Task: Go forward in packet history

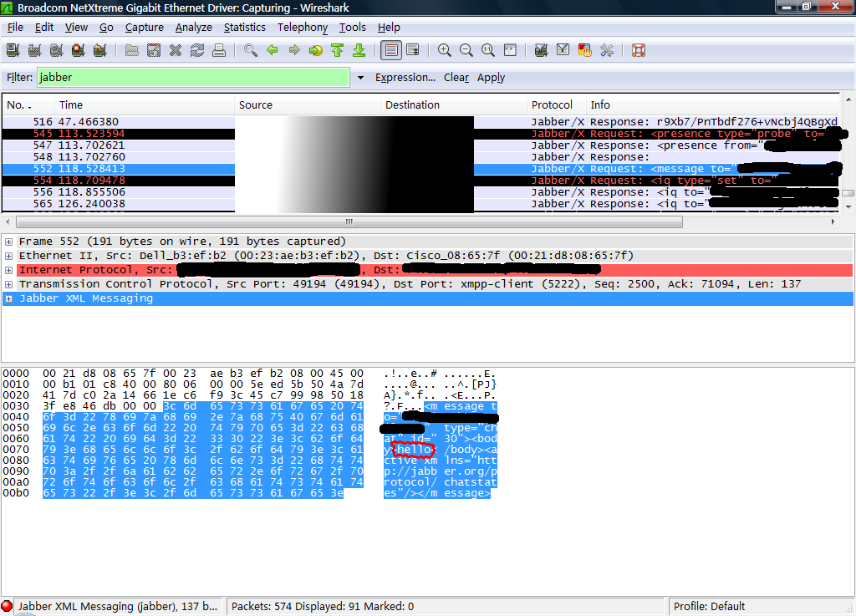Action: [x=294, y=51]
